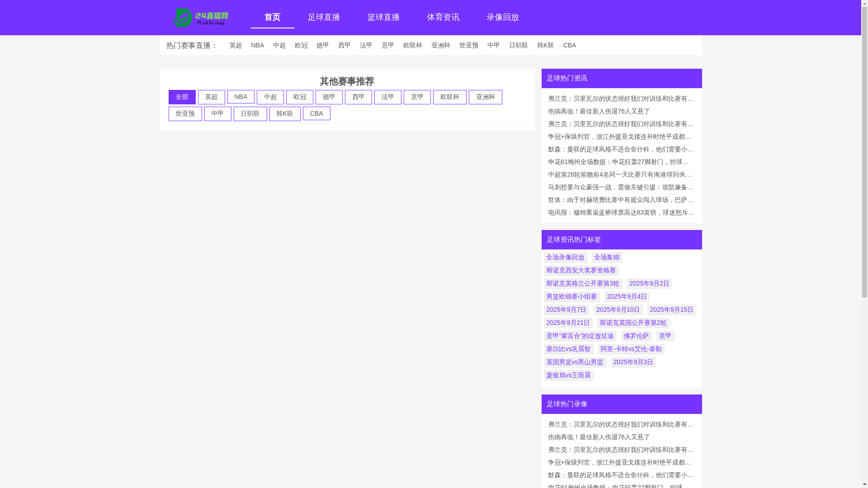Click CBA link in the hot events bar
868x488 pixels.
(x=569, y=45)
